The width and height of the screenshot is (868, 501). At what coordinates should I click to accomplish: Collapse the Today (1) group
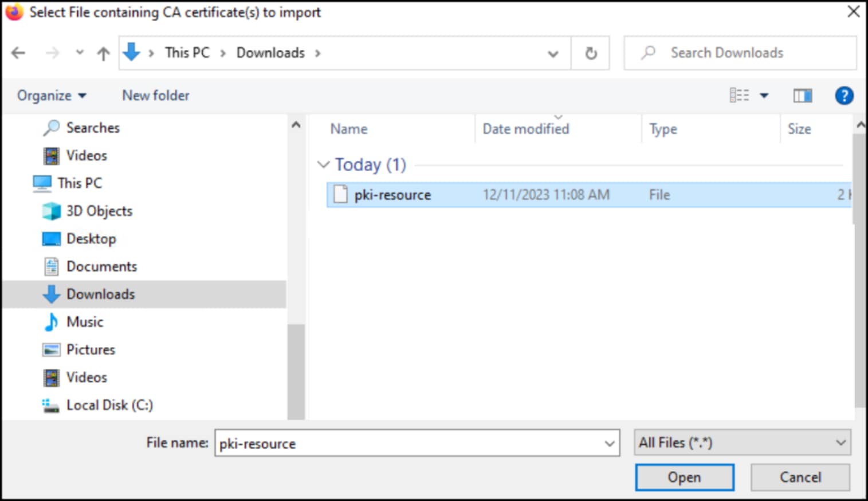tap(324, 164)
